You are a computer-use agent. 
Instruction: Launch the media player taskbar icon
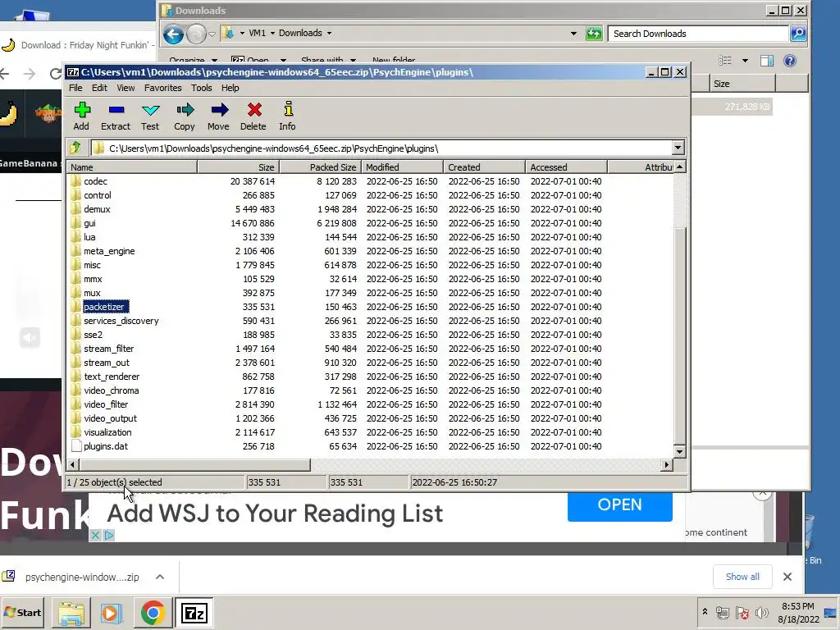pos(112,613)
